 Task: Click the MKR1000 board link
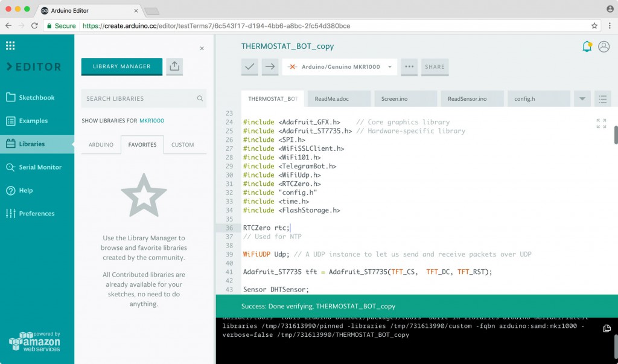[151, 121]
